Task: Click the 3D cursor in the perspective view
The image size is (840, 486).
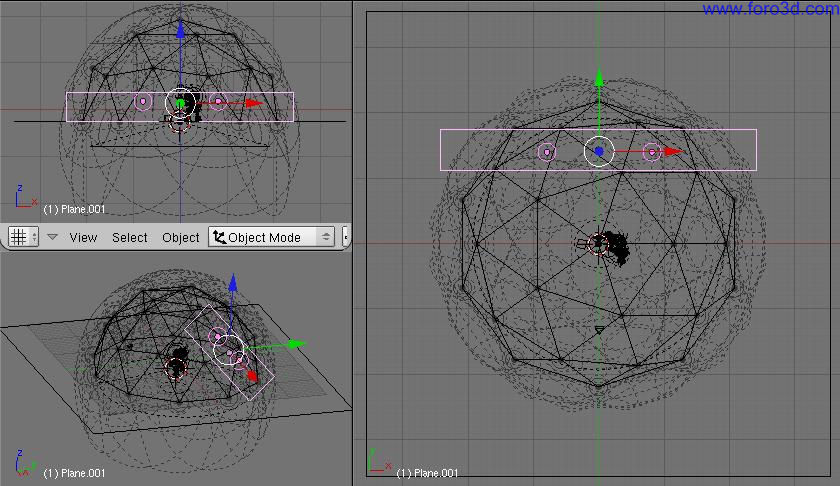Action: 175,368
